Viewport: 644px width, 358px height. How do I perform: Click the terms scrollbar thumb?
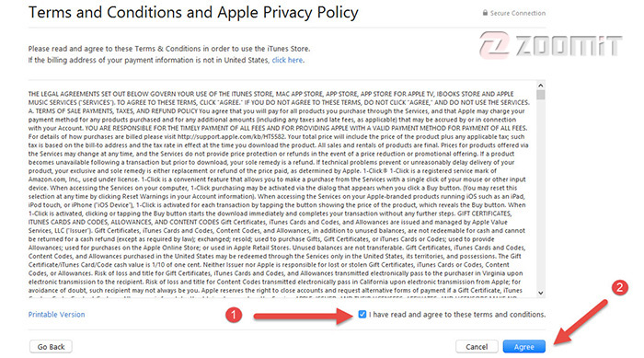click(541, 95)
